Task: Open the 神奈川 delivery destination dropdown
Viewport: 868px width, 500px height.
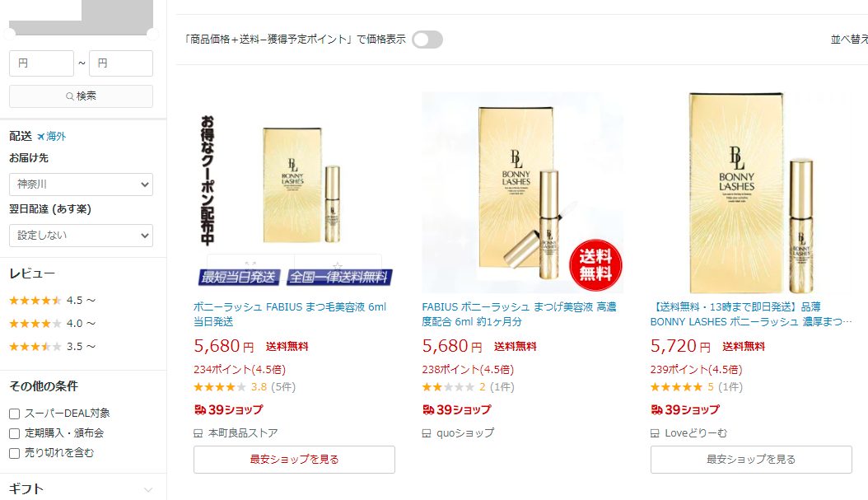Action: (x=81, y=185)
